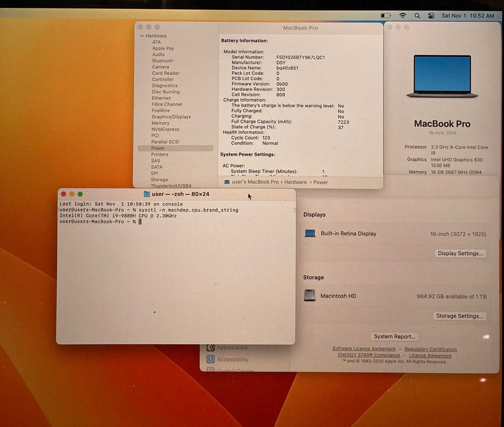
Task: Click the Macintosh HD disk icon
Action: pos(309,296)
